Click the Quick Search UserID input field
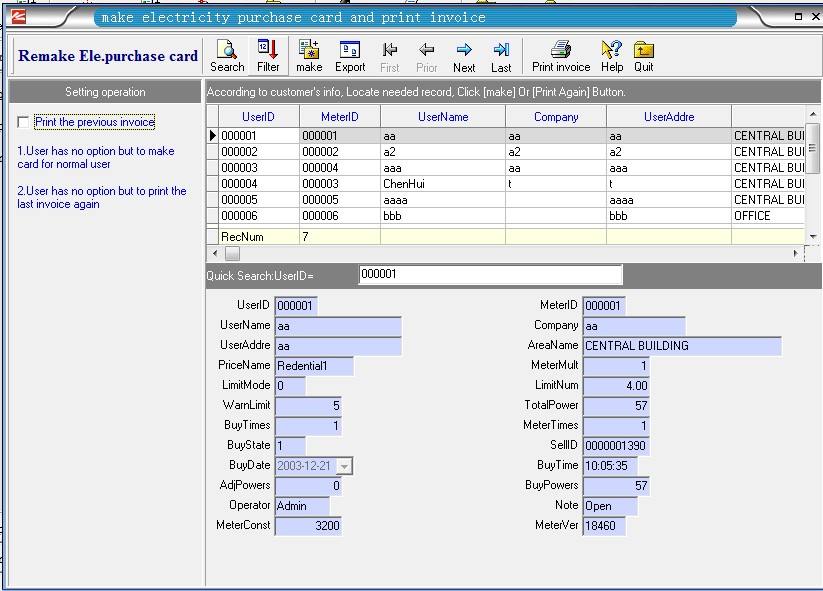The image size is (823, 591). tap(490, 274)
